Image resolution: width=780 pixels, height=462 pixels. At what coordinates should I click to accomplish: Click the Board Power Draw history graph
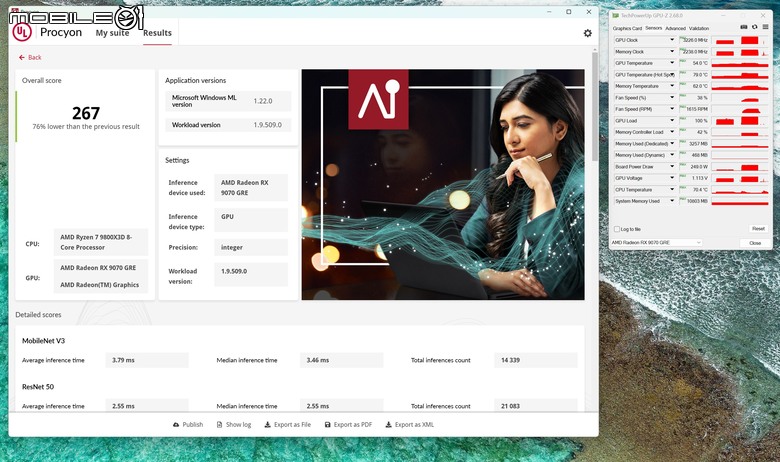point(740,167)
